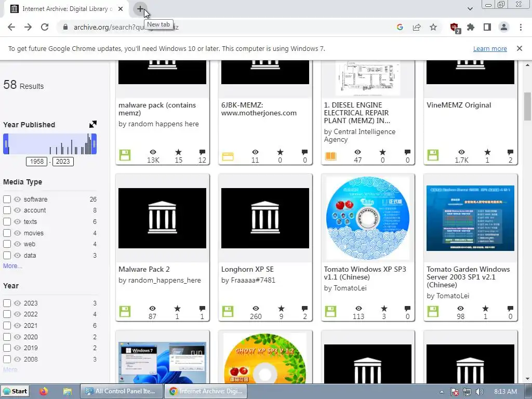Open Chrome extensions puzzle icon
This screenshot has height=399, width=532.
click(x=471, y=27)
